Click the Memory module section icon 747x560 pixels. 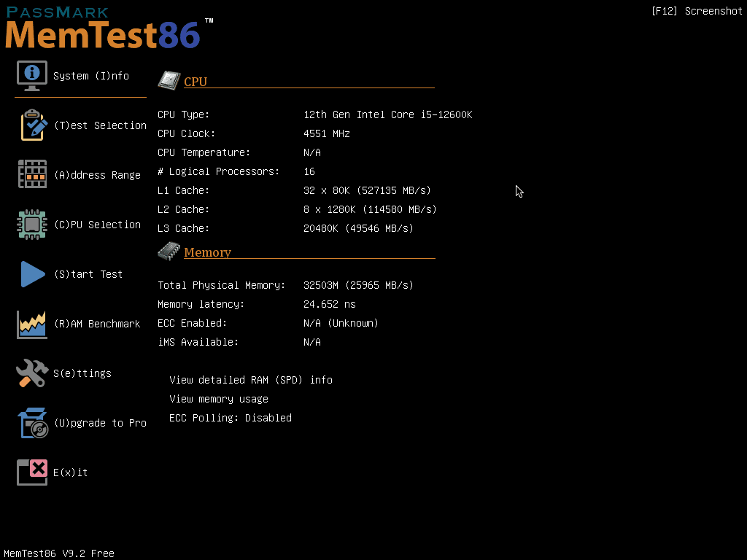tap(169, 252)
